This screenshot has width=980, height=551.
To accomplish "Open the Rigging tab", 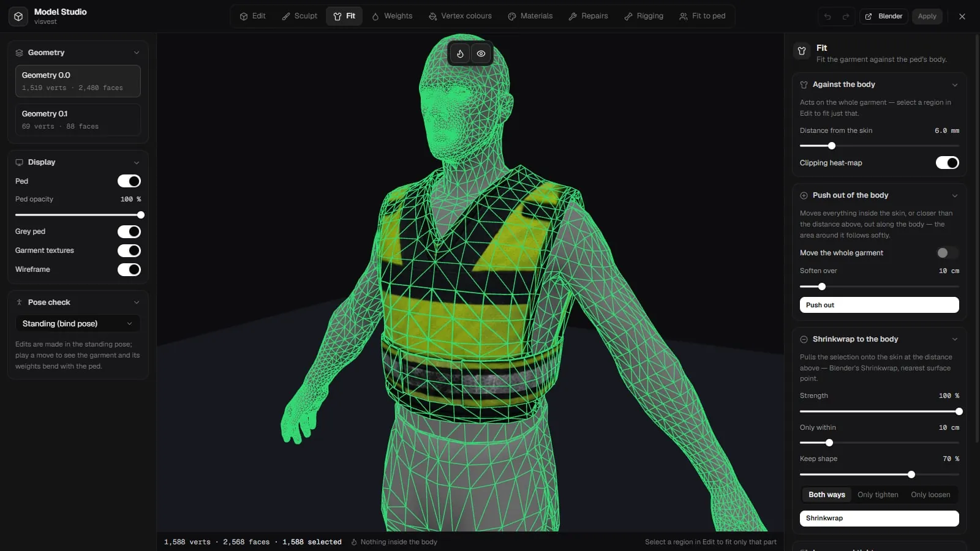I will point(644,16).
